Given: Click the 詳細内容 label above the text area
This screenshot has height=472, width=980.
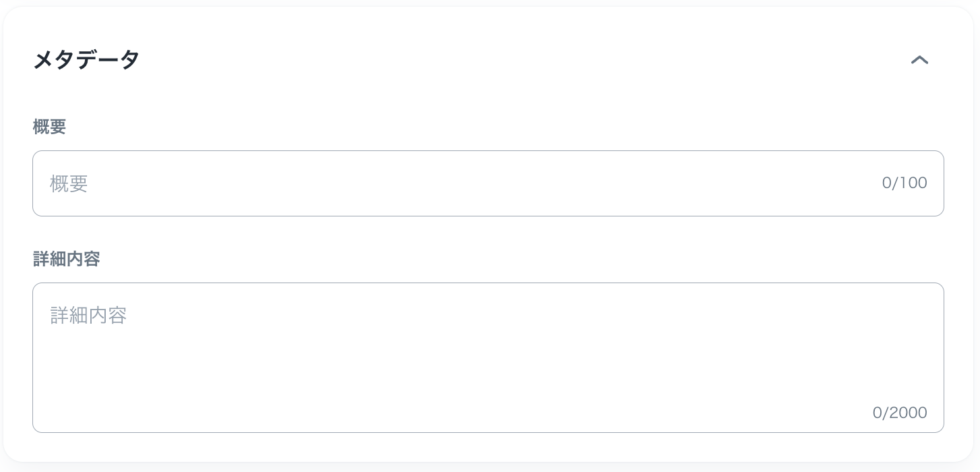Looking at the screenshot, I should (66, 259).
